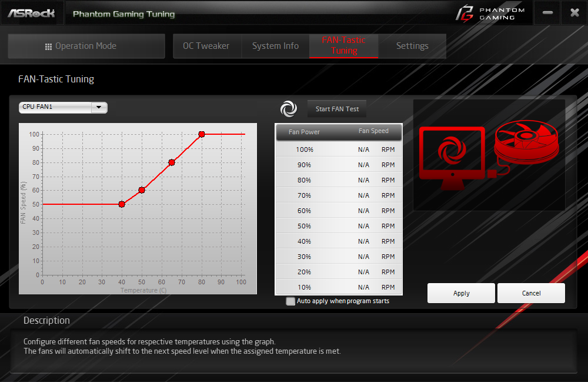Click the ASRock logo
Image resolution: width=588 pixels, height=382 pixels.
pyautogui.click(x=32, y=14)
